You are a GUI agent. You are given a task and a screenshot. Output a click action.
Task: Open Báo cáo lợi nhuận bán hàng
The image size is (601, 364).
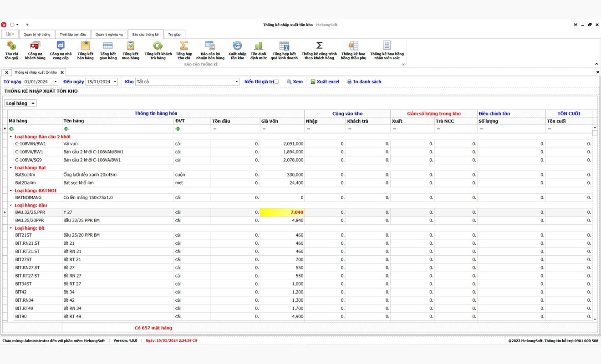[210, 46]
